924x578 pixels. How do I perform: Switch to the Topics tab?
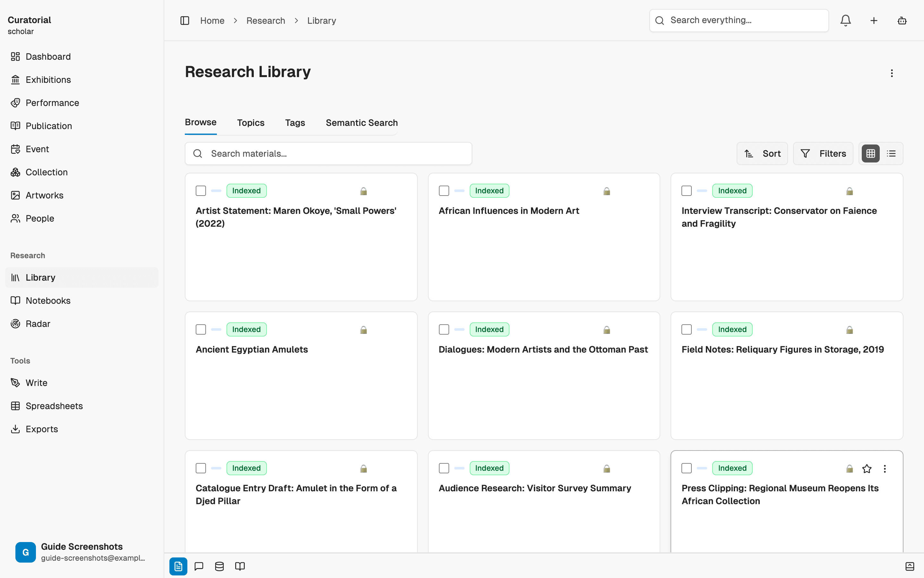[x=251, y=123]
